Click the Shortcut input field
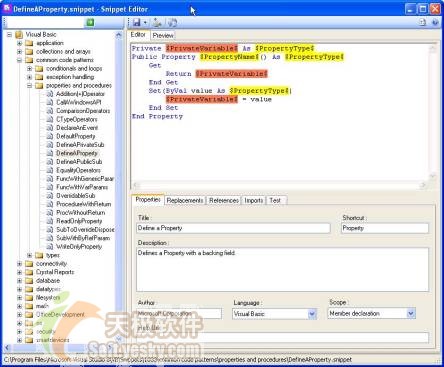The height and width of the screenshot is (367, 444). [385, 228]
